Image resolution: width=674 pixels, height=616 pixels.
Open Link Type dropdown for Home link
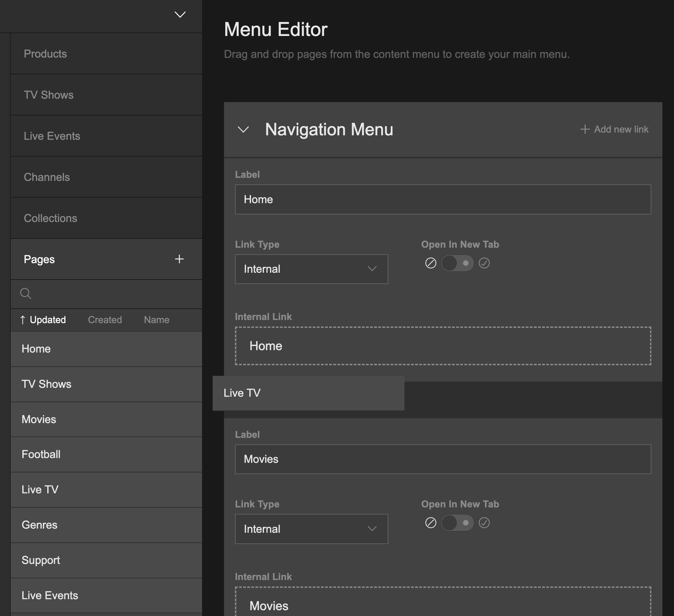coord(311,269)
